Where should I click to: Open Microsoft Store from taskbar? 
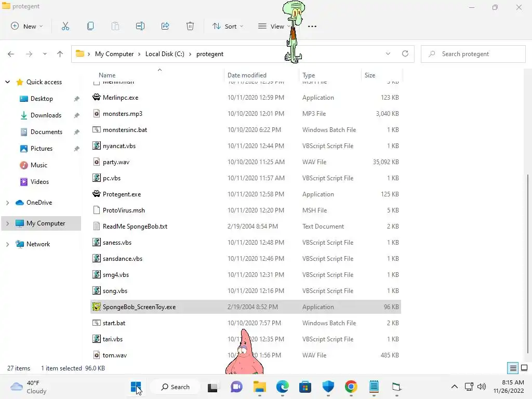pos(305,387)
